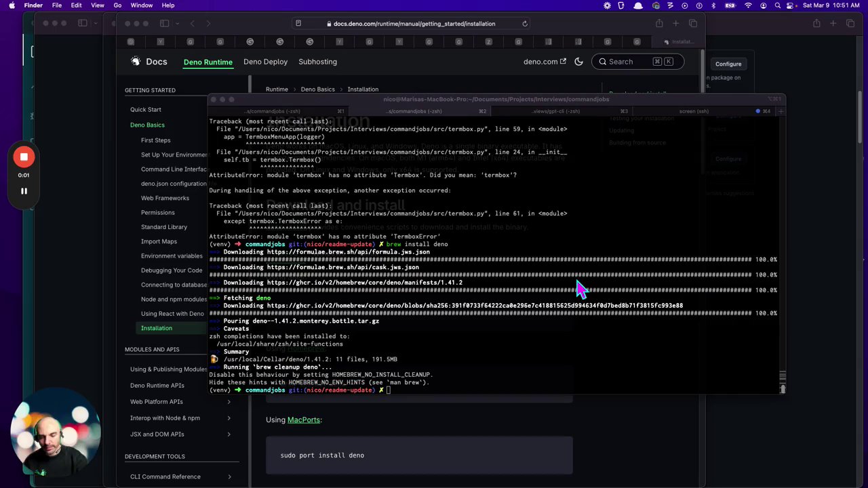Select the Installation browser tab

(679, 42)
